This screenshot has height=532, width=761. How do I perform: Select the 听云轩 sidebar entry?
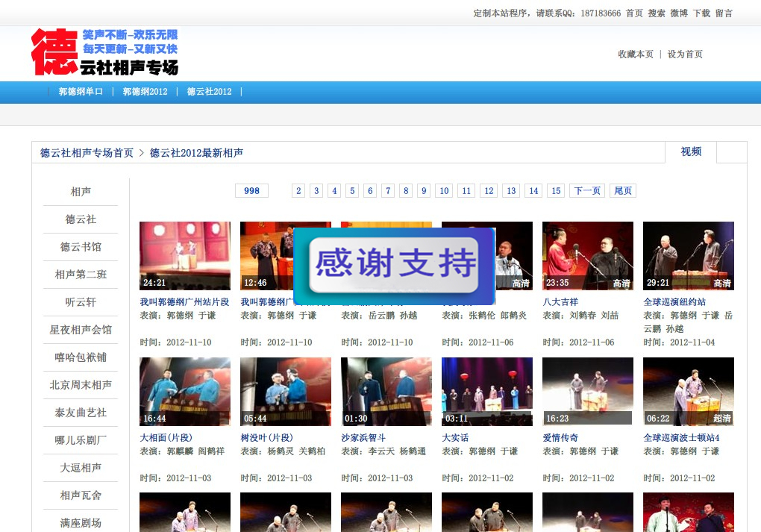click(x=81, y=302)
